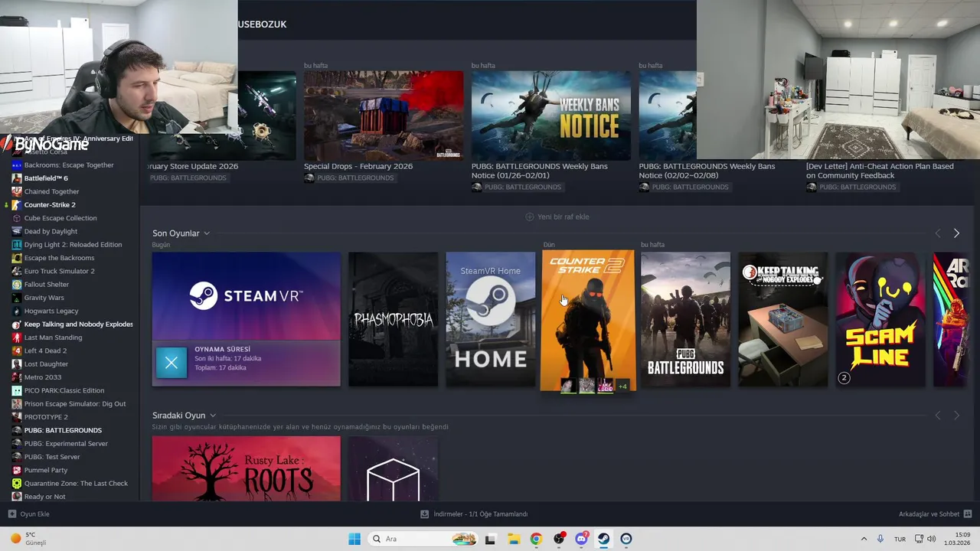Image resolution: width=980 pixels, height=551 pixels.
Task: Open Special Drops crate news image
Action: (384, 115)
